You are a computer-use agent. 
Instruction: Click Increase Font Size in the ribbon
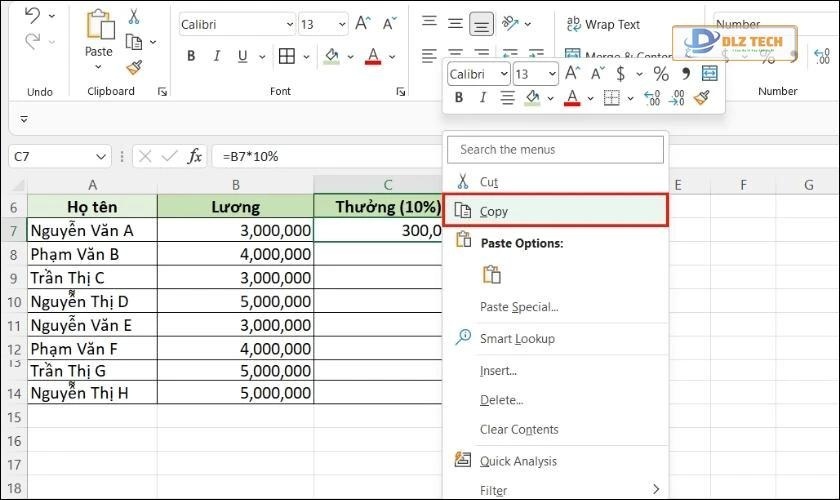point(364,24)
